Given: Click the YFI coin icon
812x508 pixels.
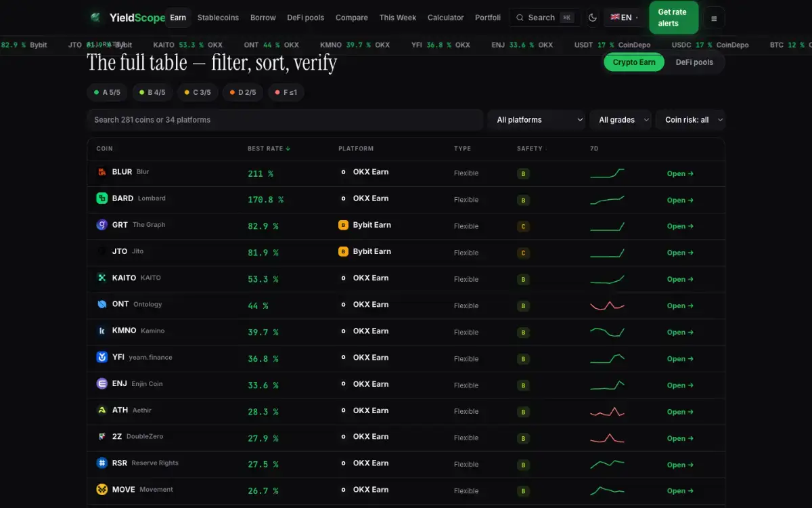Looking at the screenshot, I should click(x=102, y=357).
